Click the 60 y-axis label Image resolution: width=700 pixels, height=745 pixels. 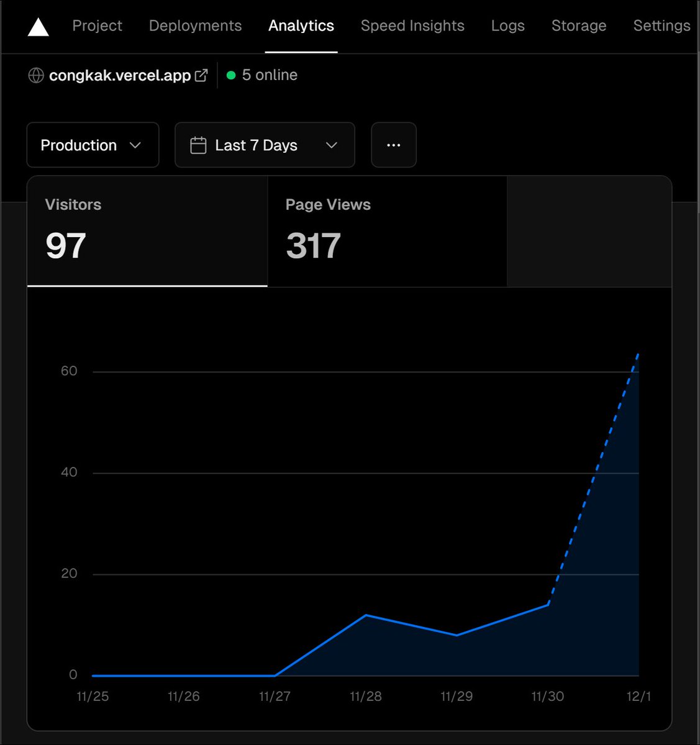click(69, 371)
